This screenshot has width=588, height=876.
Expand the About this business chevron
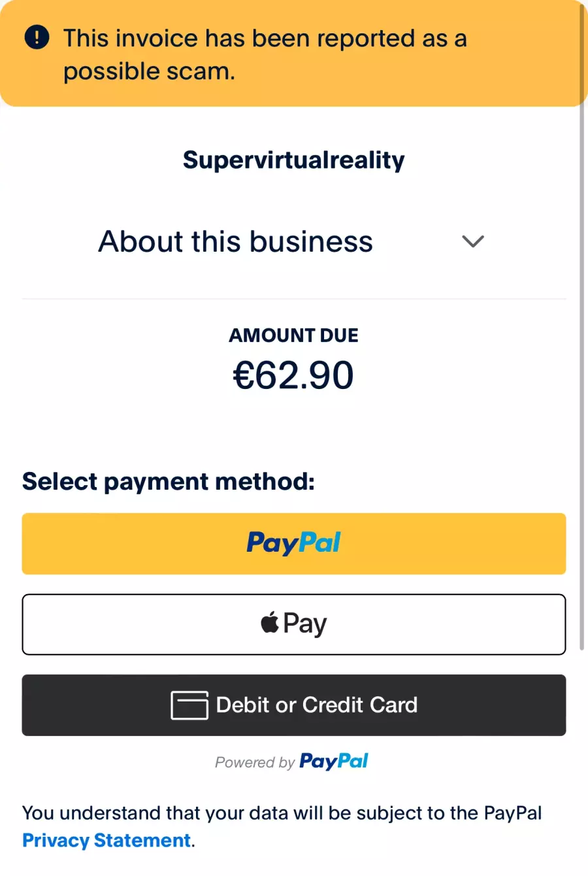pos(473,241)
